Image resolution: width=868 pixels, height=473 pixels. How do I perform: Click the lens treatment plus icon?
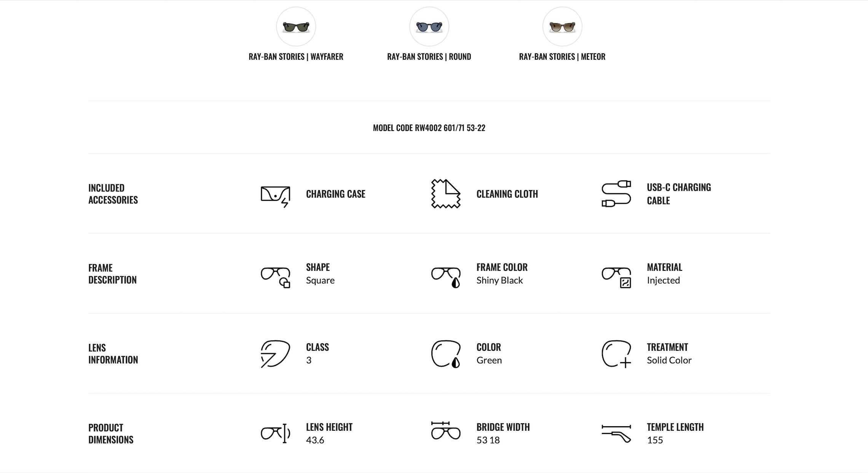click(x=616, y=354)
